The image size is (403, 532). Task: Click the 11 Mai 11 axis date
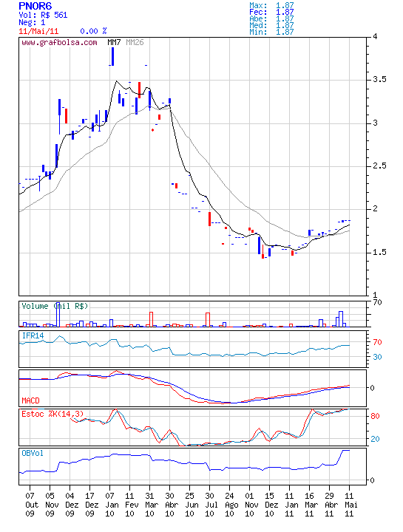click(x=349, y=505)
